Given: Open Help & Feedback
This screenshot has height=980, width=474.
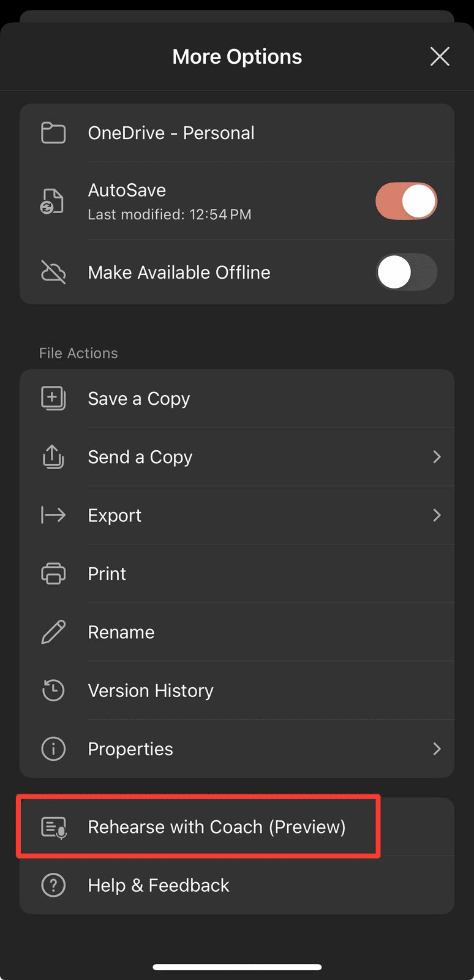Looking at the screenshot, I should (159, 885).
